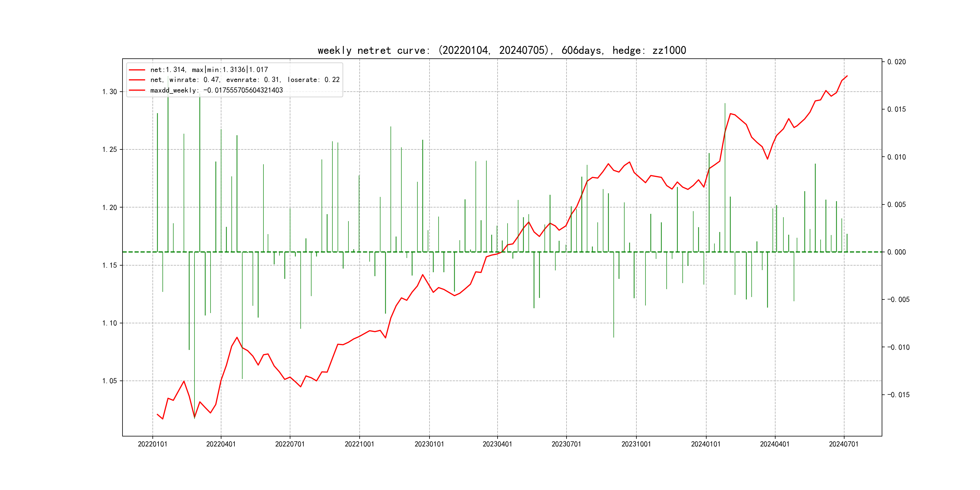This screenshot has height=490, width=980.
Task: Click the 20230101 x-axis date label
Action: [x=429, y=444]
